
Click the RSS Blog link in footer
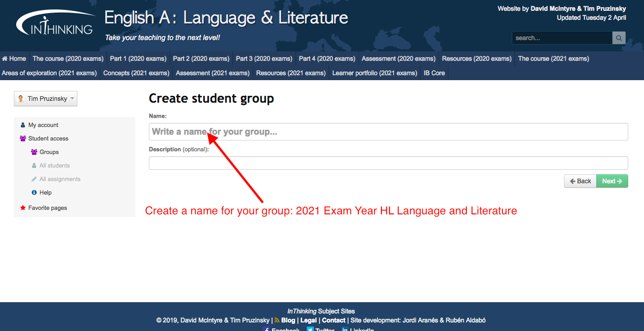pos(288,320)
